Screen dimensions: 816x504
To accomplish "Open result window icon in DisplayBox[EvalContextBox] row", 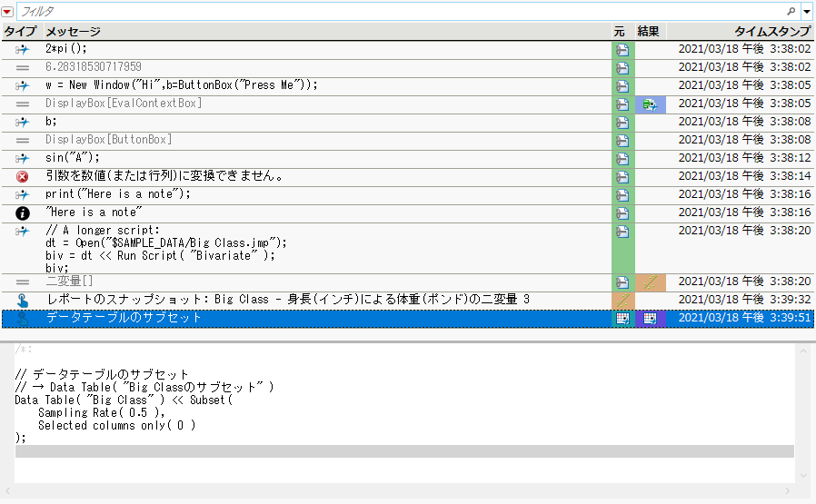I will [x=650, y=105].
